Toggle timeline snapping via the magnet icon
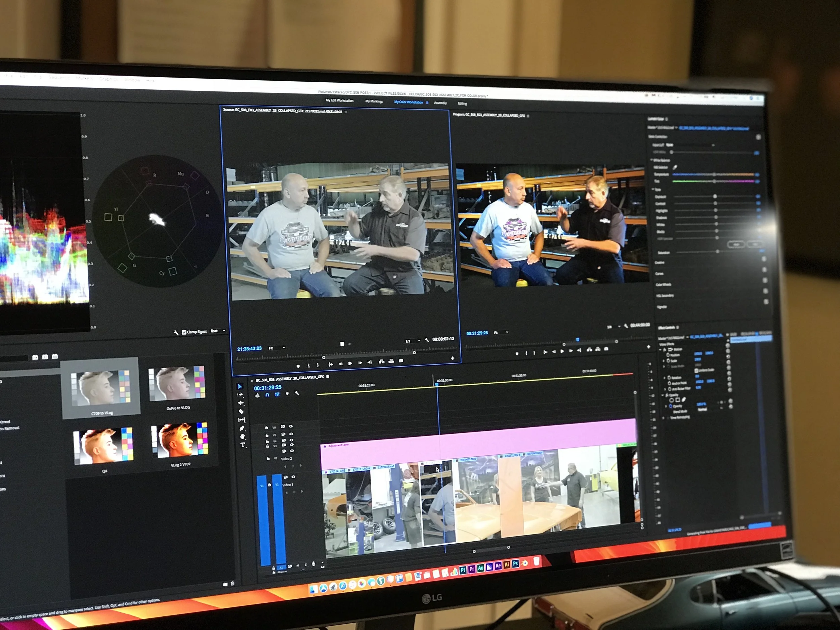This screenshot has width=840, height=630. point(267,395)
